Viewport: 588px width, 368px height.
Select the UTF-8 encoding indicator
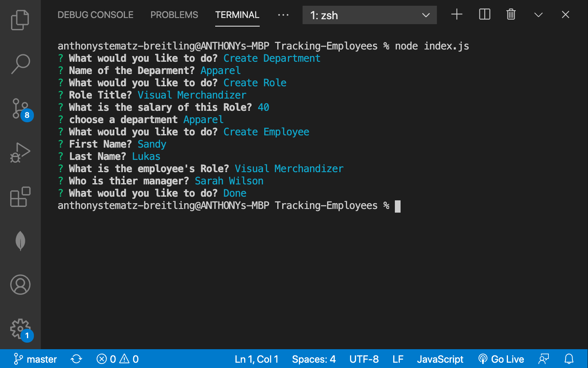coord(364,359)
